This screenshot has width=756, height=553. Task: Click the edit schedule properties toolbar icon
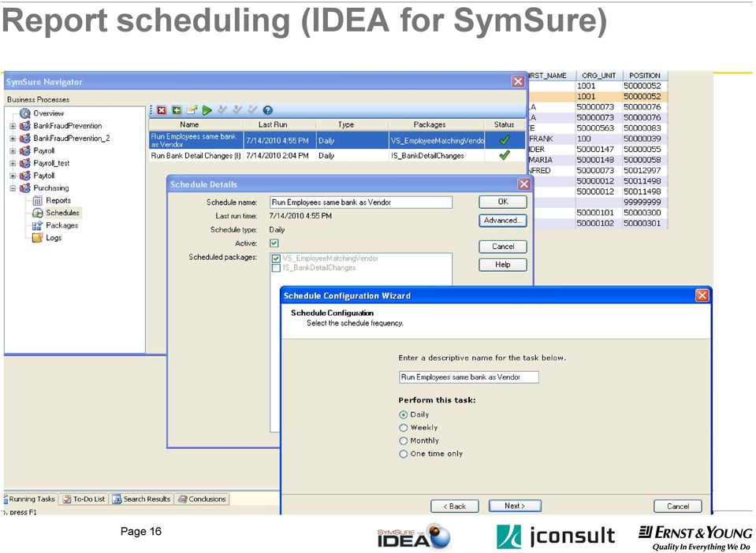tap(192, 110)
